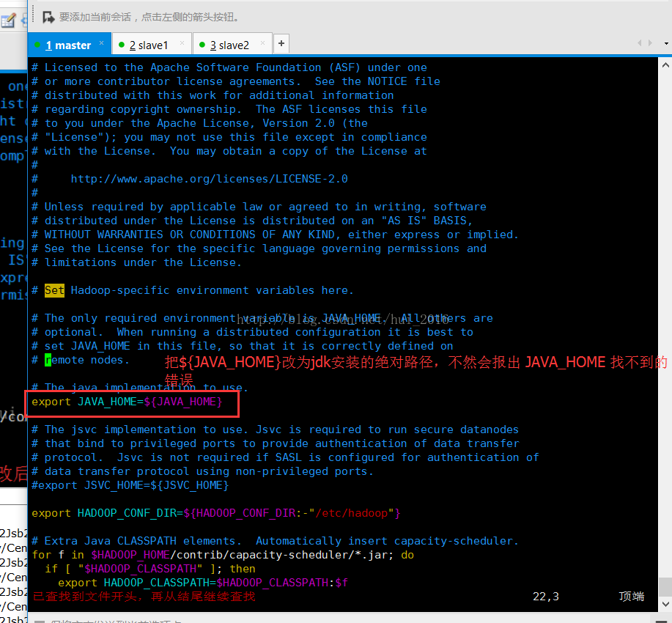The height and width of the screenshot is (623, 672).
Task: Click the commented export JSVC_HOME line
Action: pos(130,485)
